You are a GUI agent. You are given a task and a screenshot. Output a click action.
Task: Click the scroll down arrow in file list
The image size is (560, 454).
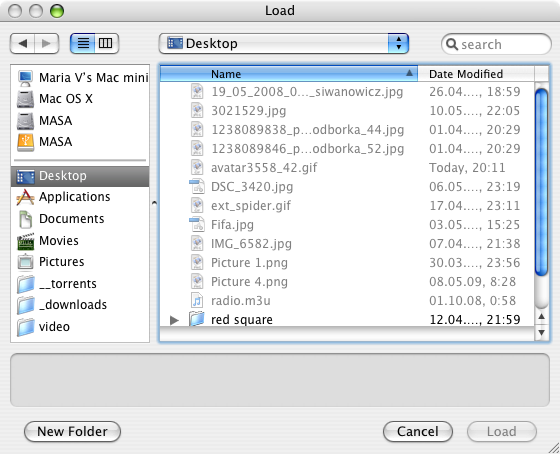pyautogui.click(x=541, y=333)
